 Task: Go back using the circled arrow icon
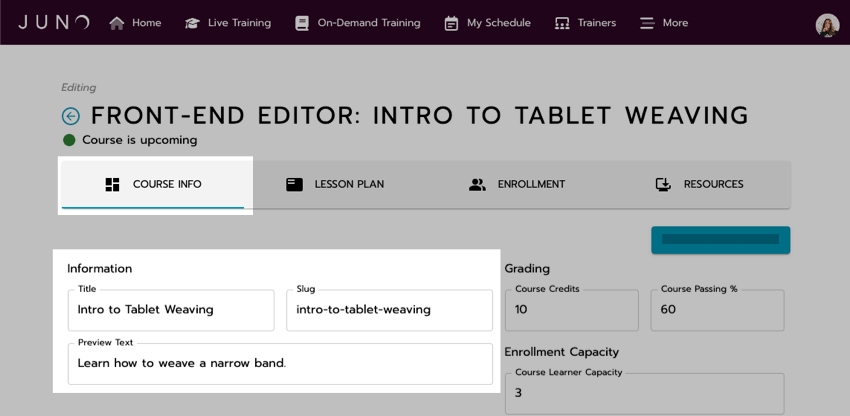click(x=71, y=116)
